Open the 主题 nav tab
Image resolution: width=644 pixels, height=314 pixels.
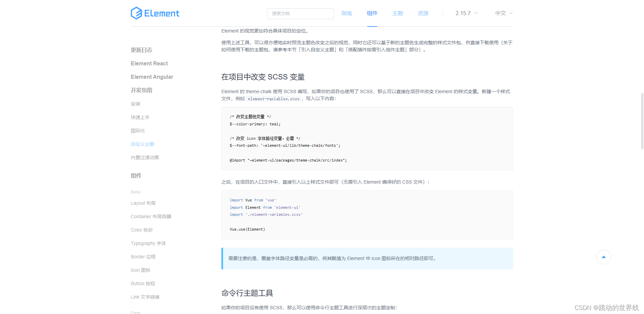(397, 13)
